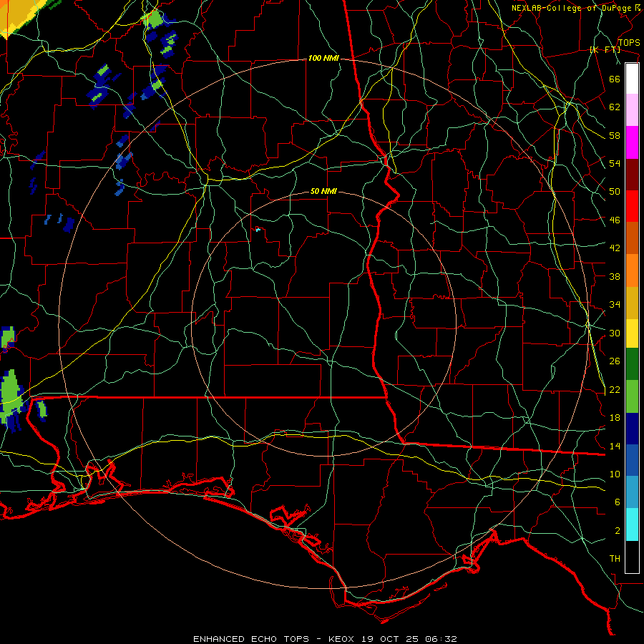Click the "66" legend value
Screen dimensions: 644x644
(615, 79)
